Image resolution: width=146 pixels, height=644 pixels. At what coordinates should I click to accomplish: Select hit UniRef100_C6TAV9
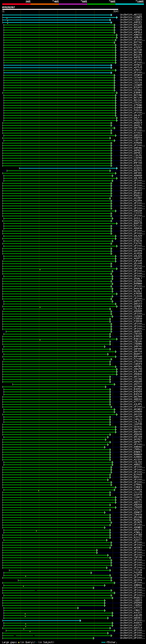[x=131, y=78]
